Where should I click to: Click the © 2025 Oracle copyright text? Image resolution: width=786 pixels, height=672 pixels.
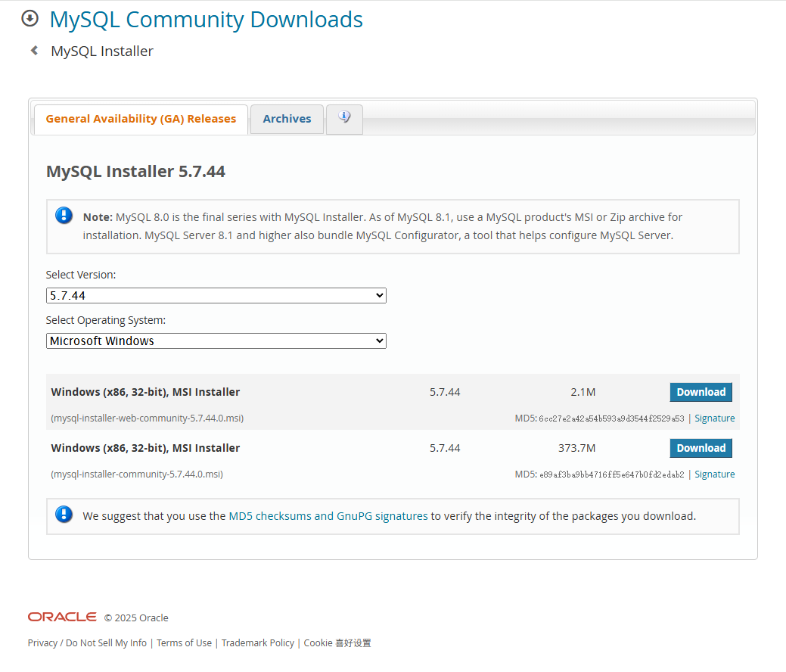pyautogui.click(x=136, y=618)
